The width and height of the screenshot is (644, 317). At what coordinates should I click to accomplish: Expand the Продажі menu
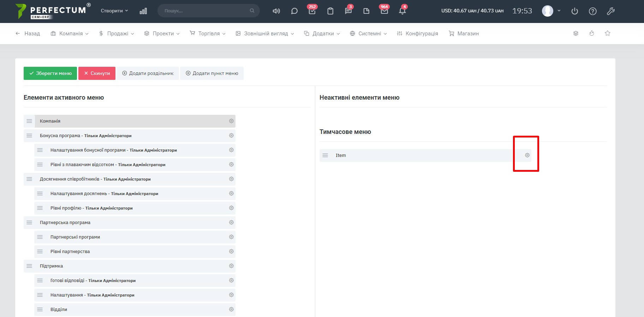point(117,34)
